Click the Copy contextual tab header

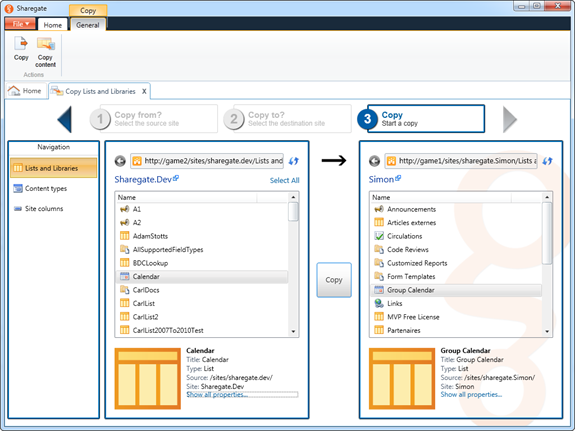pos(88,11)
